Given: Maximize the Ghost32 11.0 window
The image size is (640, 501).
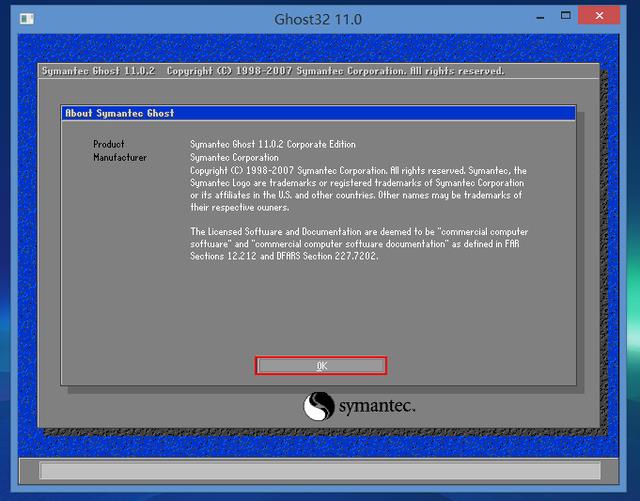Looking at the screenshot, I should pyautogui.click(x=565, y=16).
